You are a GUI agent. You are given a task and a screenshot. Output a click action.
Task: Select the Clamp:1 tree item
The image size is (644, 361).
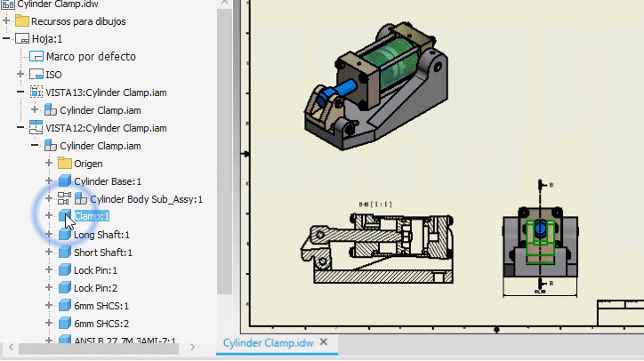pos(92,216)
